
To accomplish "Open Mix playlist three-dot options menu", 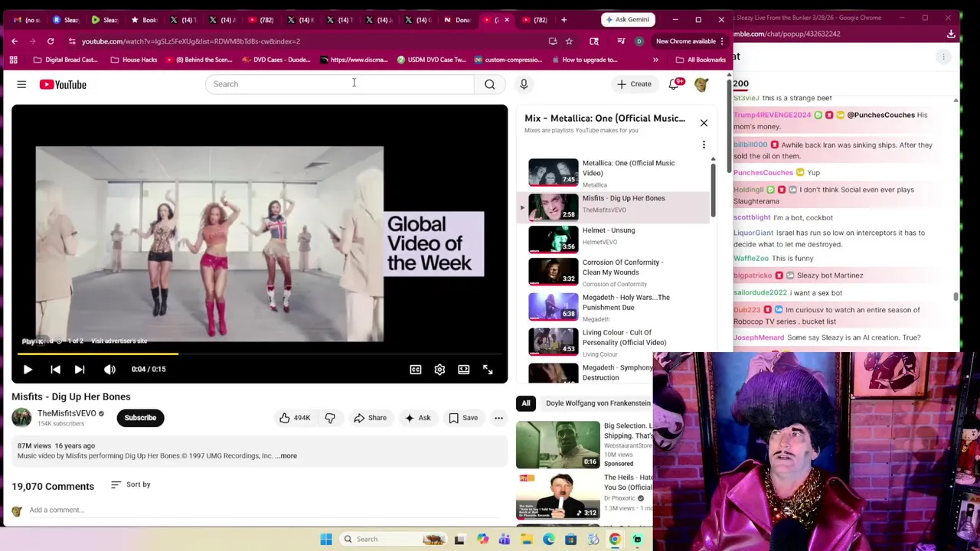I will click(x=704, y=145).
